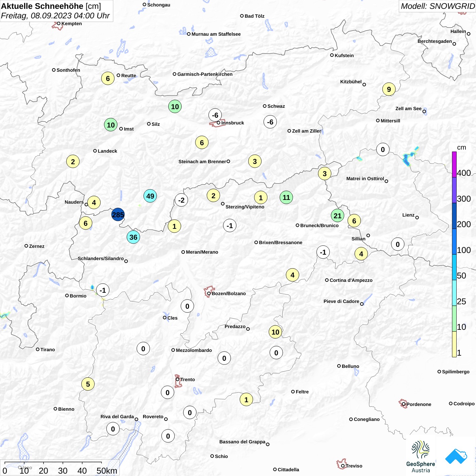
Task: Click yellow 3 marker near Steinach am Brenner
Action: click(x=255, y=161)
